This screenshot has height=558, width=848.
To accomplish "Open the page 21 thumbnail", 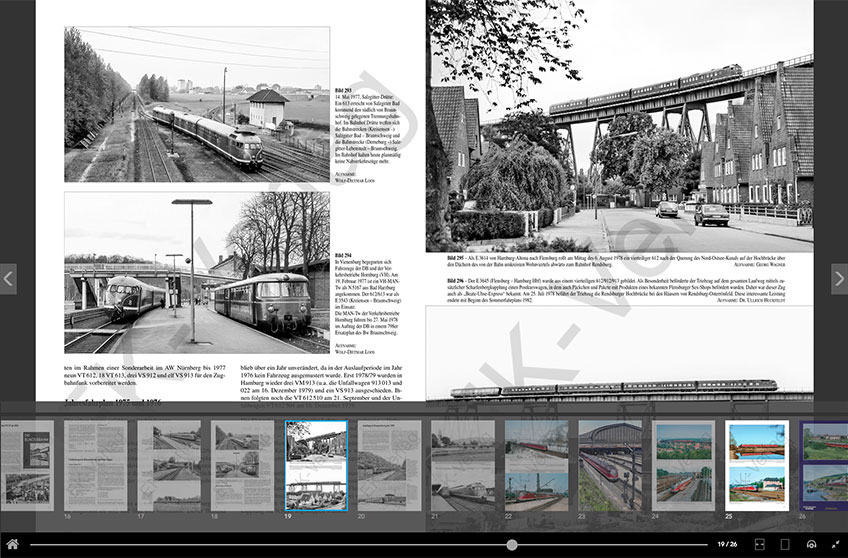I will [463, 466].
